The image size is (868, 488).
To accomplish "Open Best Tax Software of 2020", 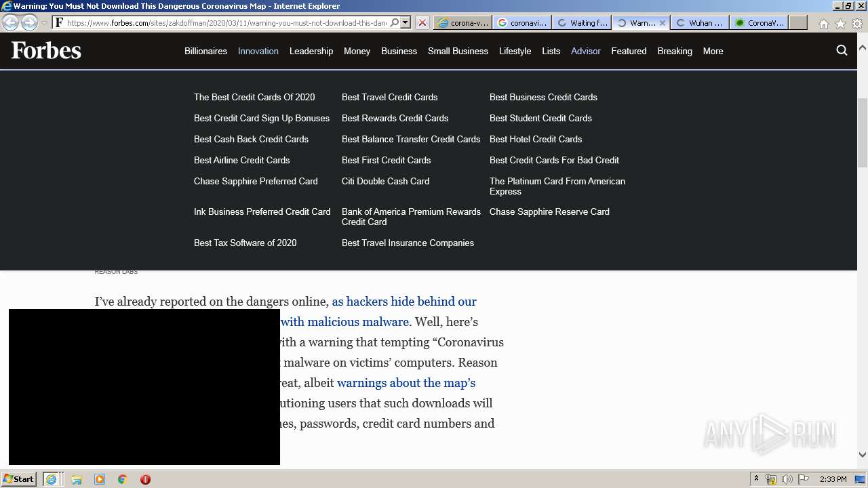I will pyautogui.click(x=245, y=243).
